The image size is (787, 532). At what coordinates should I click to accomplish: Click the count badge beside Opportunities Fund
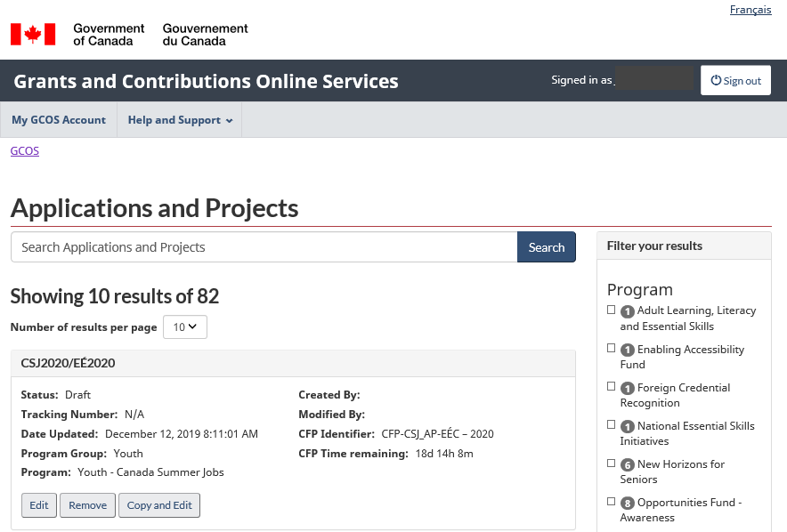tap(627, 504)
